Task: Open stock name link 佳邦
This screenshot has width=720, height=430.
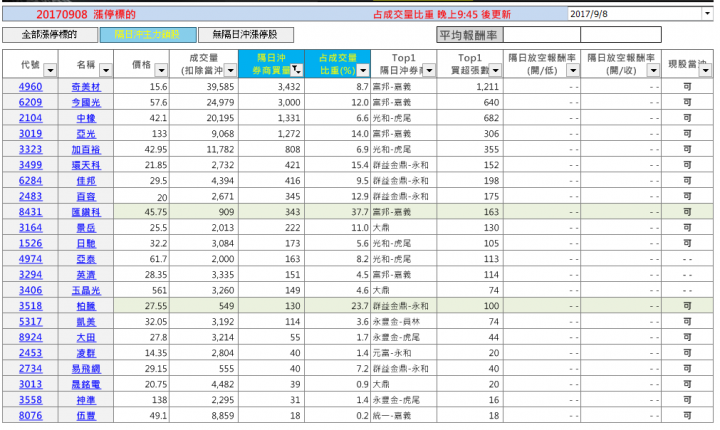Action: [x=86, y=181]
